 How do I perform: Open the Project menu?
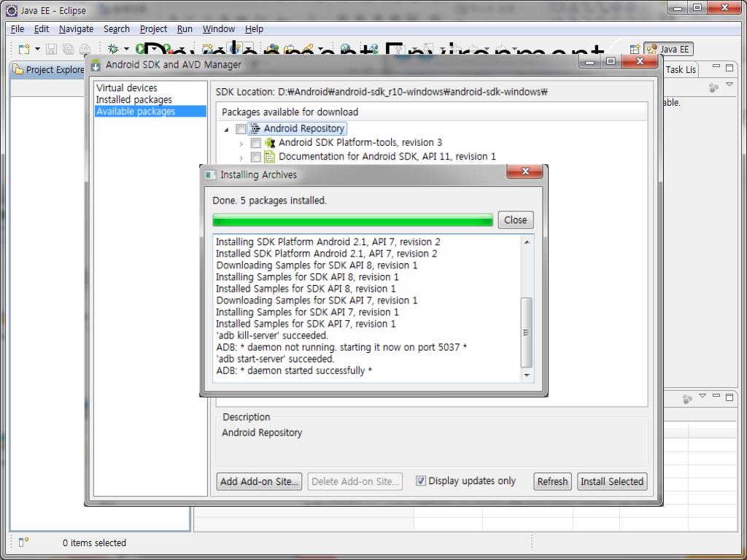point(153,29)
